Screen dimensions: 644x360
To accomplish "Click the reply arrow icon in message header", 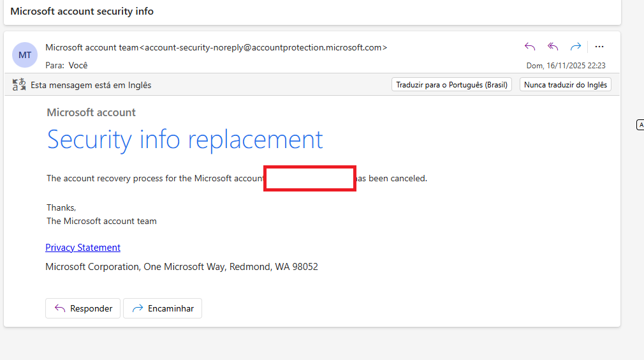I will (x=530, y=47).
